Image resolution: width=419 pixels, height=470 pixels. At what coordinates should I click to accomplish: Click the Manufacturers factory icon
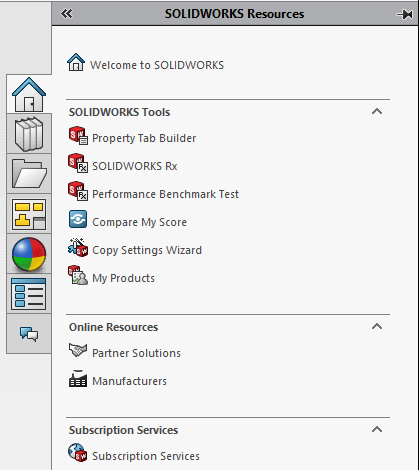point(78,378)
